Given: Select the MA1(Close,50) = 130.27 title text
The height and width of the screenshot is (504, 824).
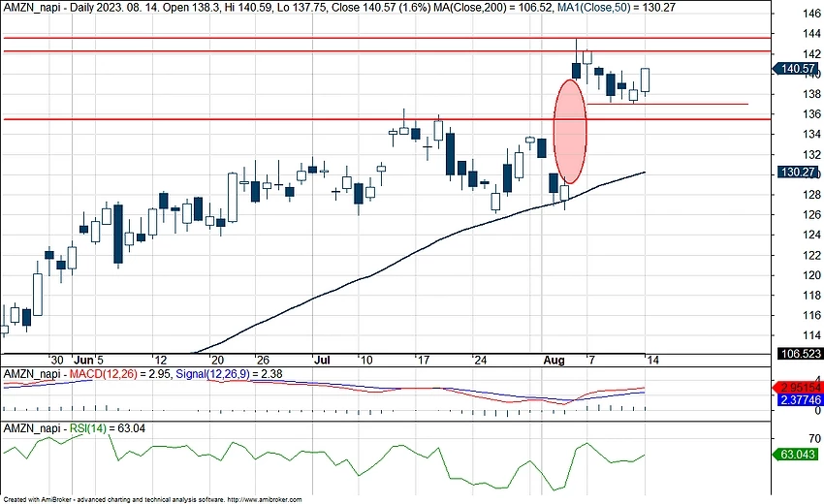Looking at the screenshot, I should pos(616,8).
